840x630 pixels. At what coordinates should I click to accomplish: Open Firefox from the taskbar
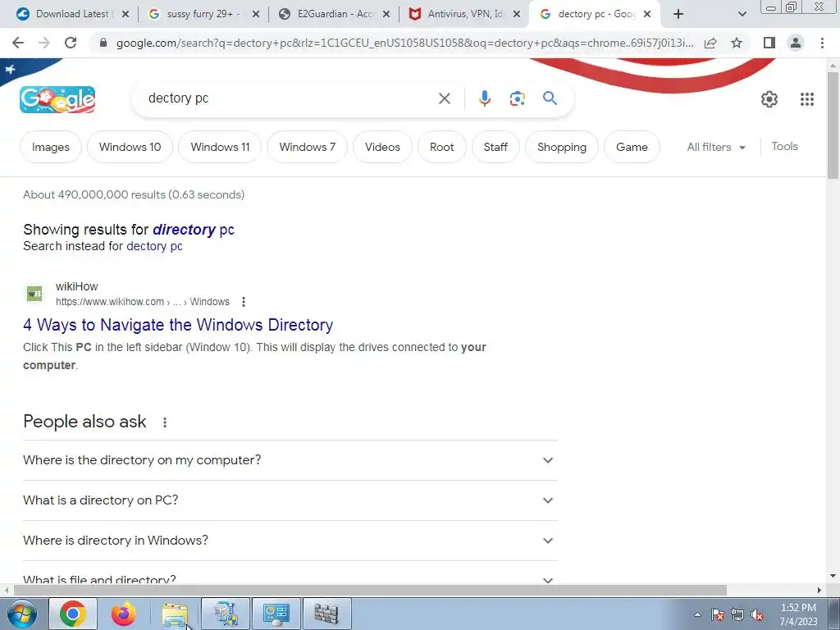(124, 614)
